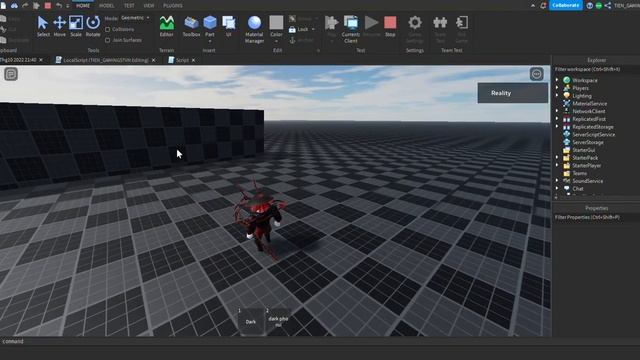
Task: Activate the Rotate tool
Action: pyautogui.click(x=93, y=26)
